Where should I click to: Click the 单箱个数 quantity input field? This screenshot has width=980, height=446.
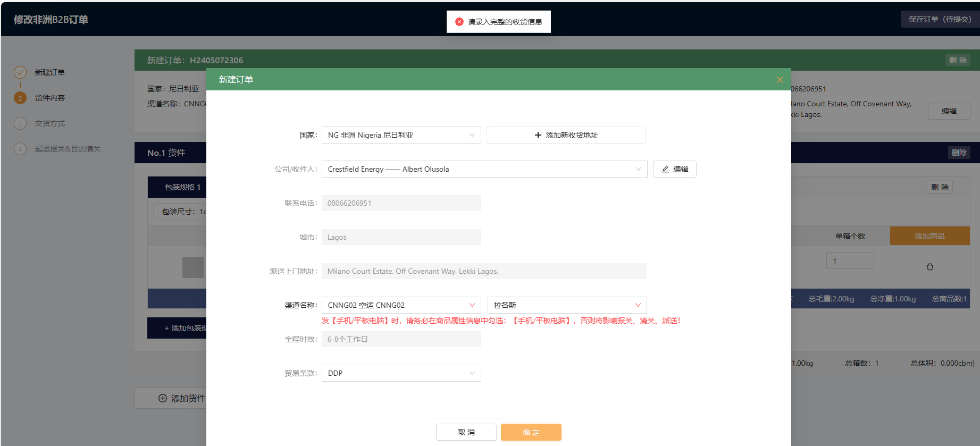(x=849, y=260)
